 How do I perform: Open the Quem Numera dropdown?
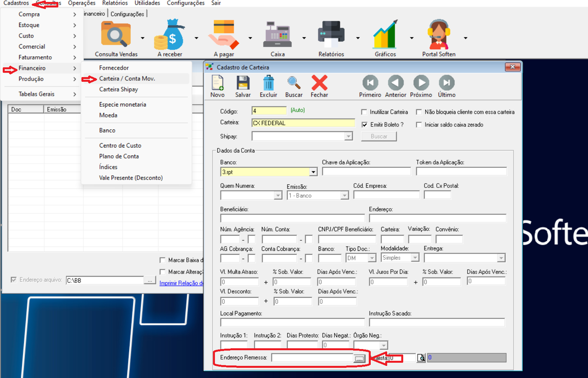[x=278, y=195]
